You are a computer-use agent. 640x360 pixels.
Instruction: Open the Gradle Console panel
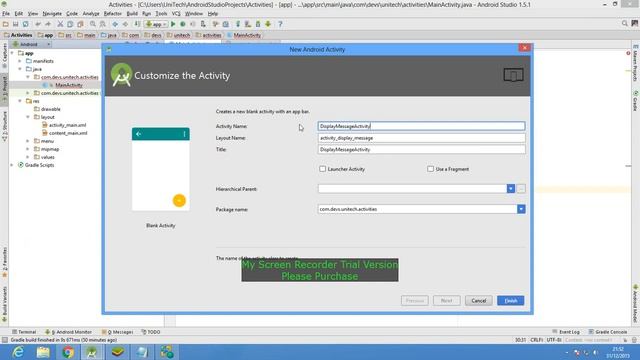608,332
